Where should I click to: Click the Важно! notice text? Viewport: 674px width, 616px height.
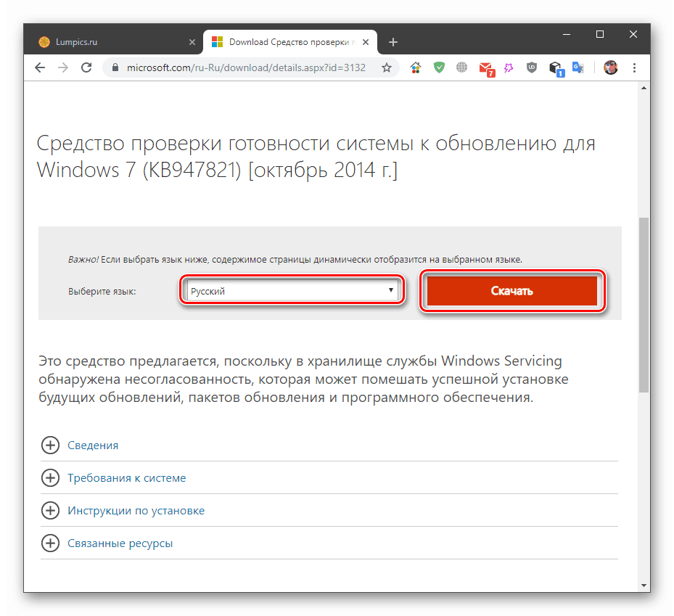point(295,259)
